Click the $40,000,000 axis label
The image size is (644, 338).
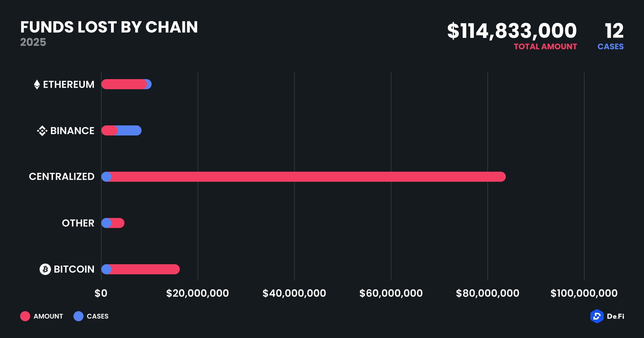click(294, 293)
